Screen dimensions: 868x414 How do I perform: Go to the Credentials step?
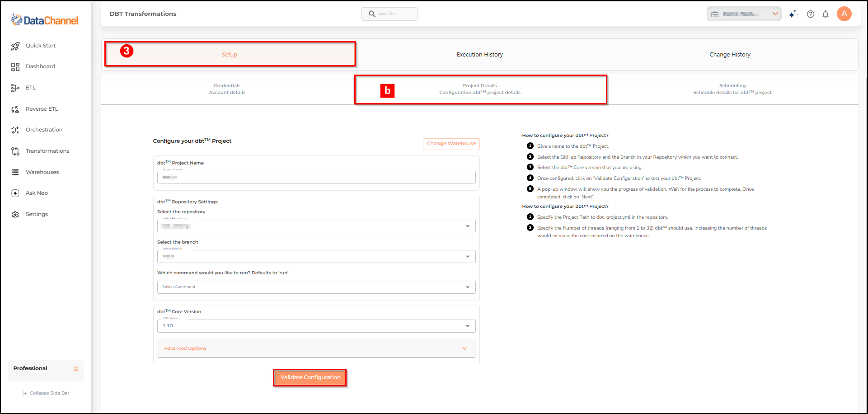pos(227,89)
